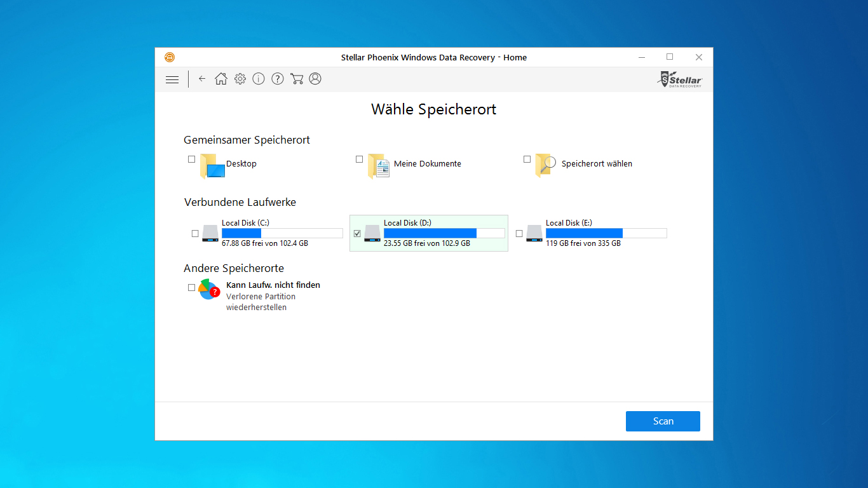Screen dimensions: 868x488
Task: Minimize the Stellar Phoenix window
Action: tap(641, 57)
